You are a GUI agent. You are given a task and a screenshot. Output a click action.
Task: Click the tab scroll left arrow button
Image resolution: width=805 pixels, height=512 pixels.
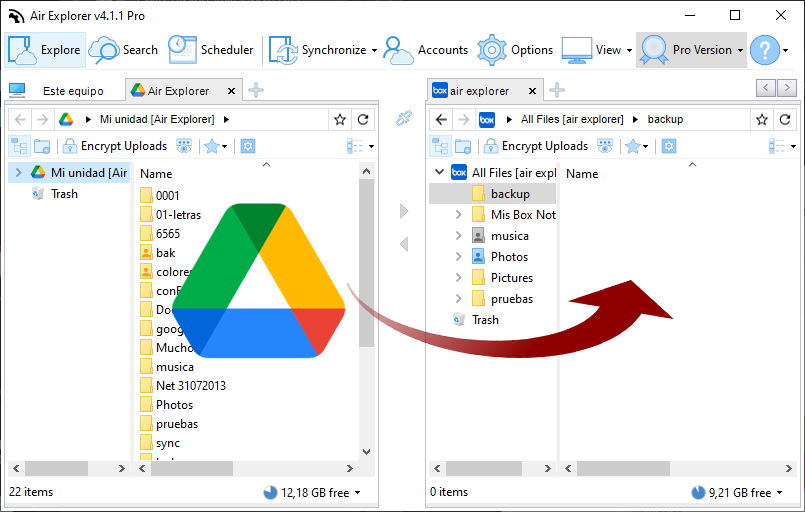765,88
